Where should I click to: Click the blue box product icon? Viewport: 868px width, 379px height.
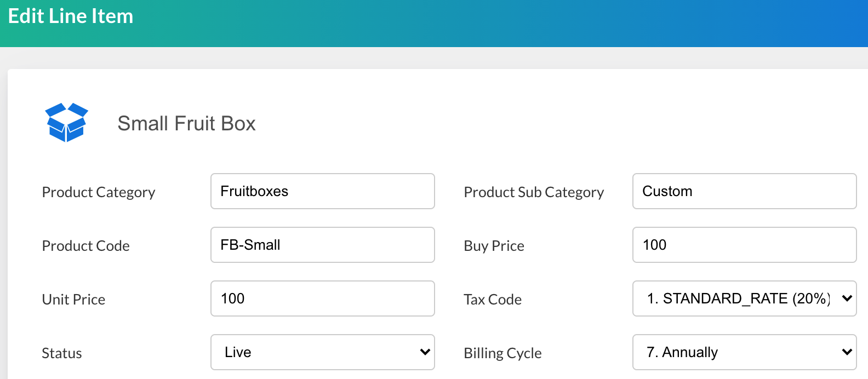[x=66, y=122]
